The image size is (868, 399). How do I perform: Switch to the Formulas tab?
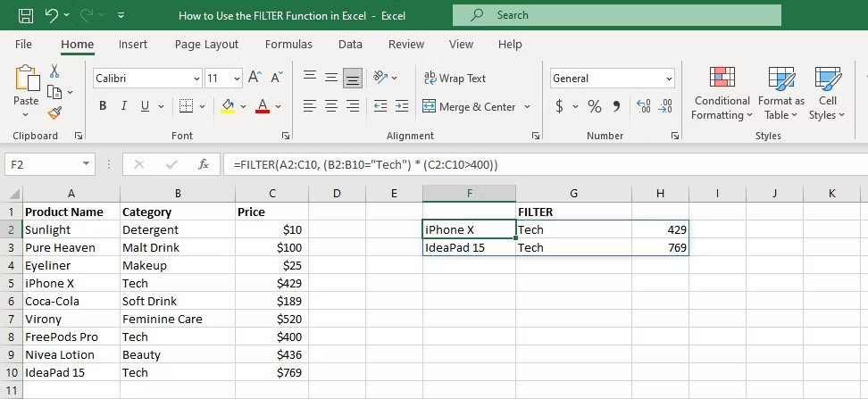click(x=288, y=45)
